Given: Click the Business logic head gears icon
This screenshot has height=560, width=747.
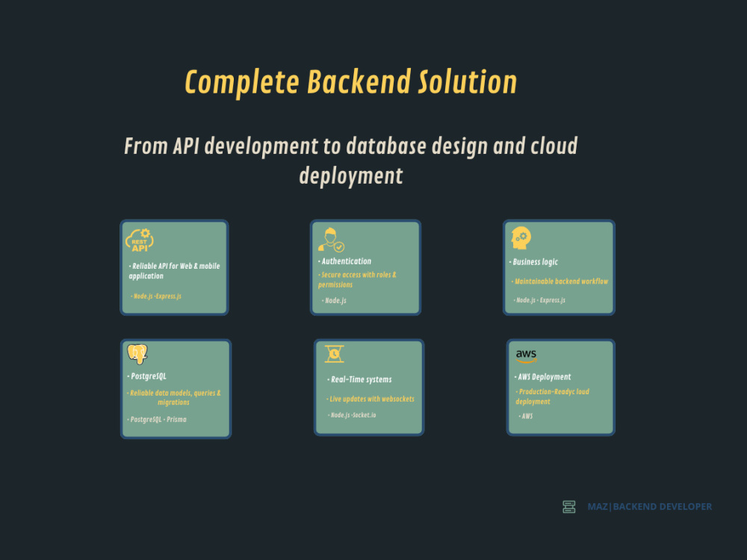Looking at the screenshot, I should point(521,238).
